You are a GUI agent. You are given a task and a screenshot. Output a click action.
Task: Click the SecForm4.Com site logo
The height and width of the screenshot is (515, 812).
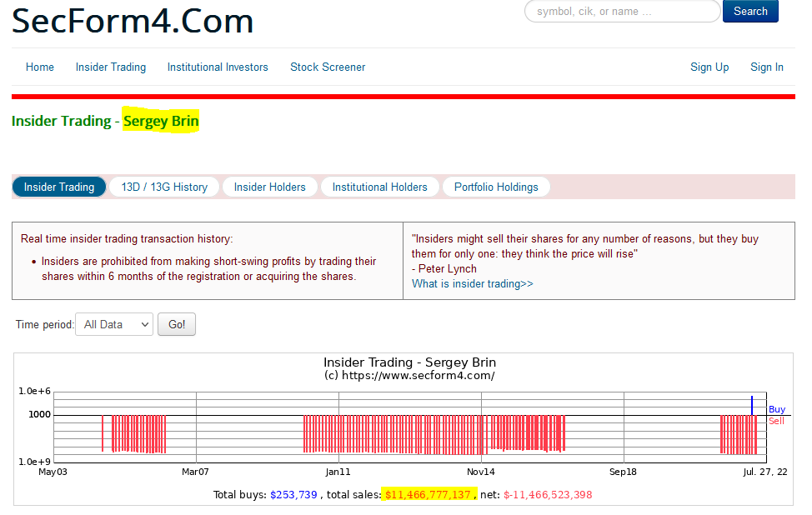click(x=133, y=21)
